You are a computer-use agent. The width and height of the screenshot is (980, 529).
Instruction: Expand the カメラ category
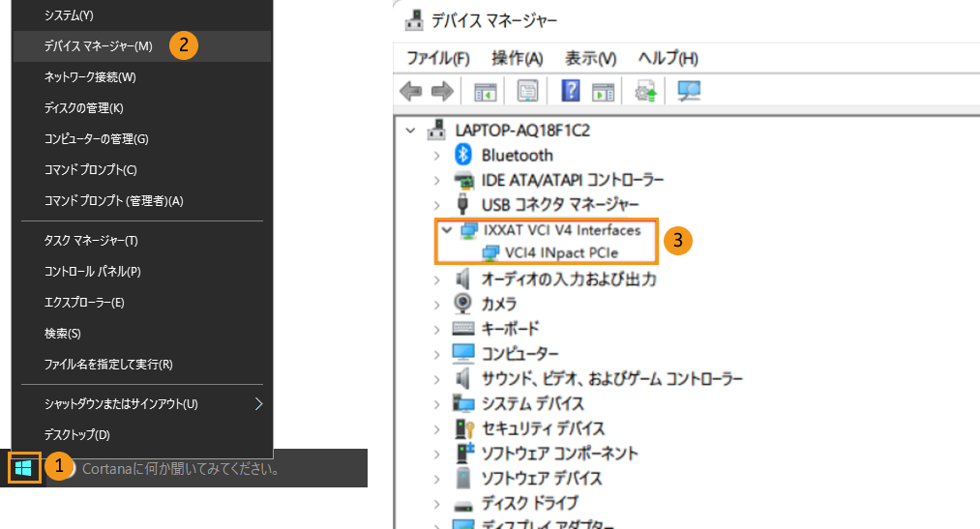[437, 305]
